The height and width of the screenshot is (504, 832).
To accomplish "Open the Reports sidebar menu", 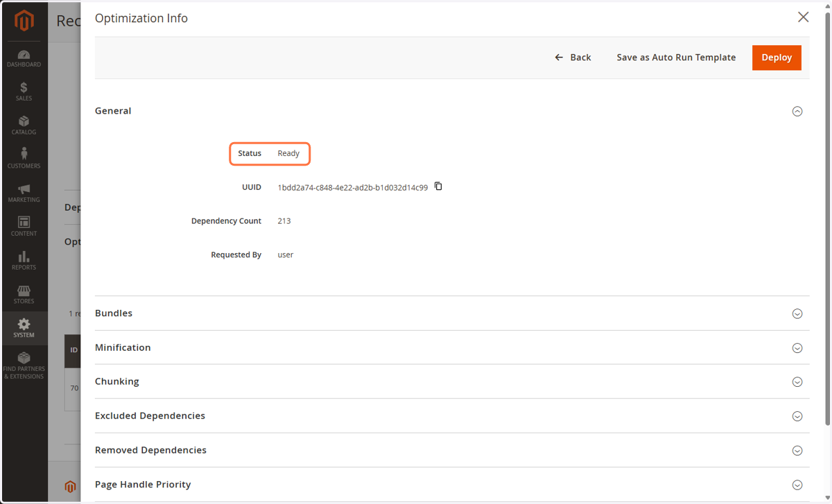I will point(24,261).
